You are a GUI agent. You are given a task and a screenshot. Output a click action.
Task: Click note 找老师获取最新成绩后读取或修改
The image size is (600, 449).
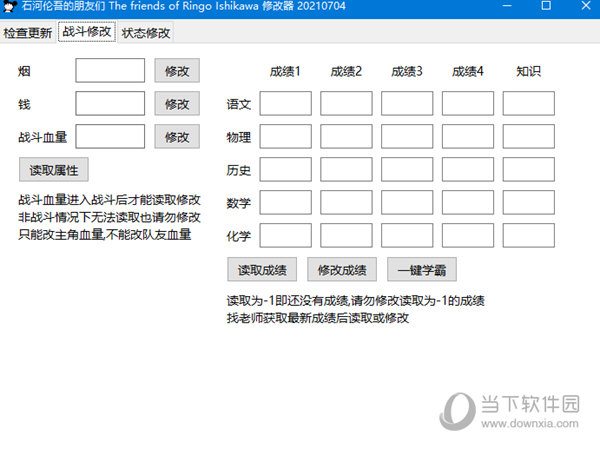pyautogui.click(x=318, y=318)
